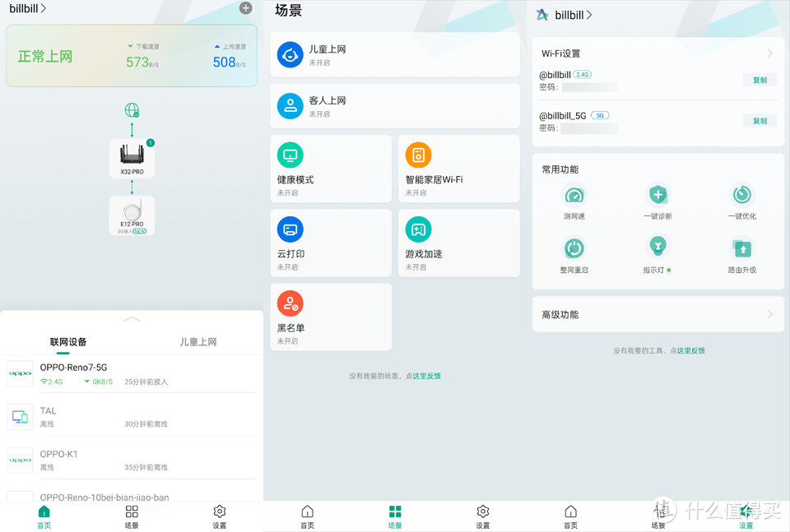
Task: Enable the 儿童上网 kids internet scene
Action: (x=395, y=54)
